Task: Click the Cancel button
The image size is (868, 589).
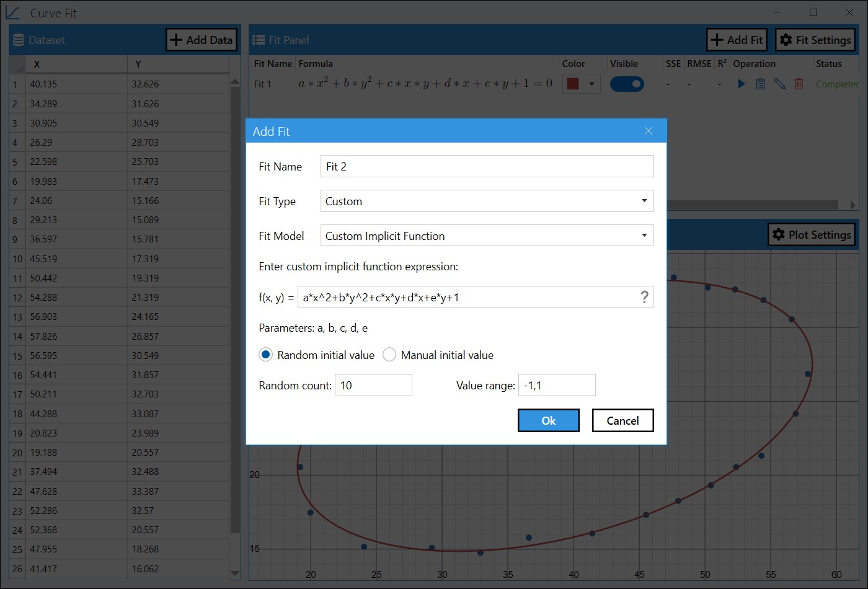Action: tap(622, 420)
